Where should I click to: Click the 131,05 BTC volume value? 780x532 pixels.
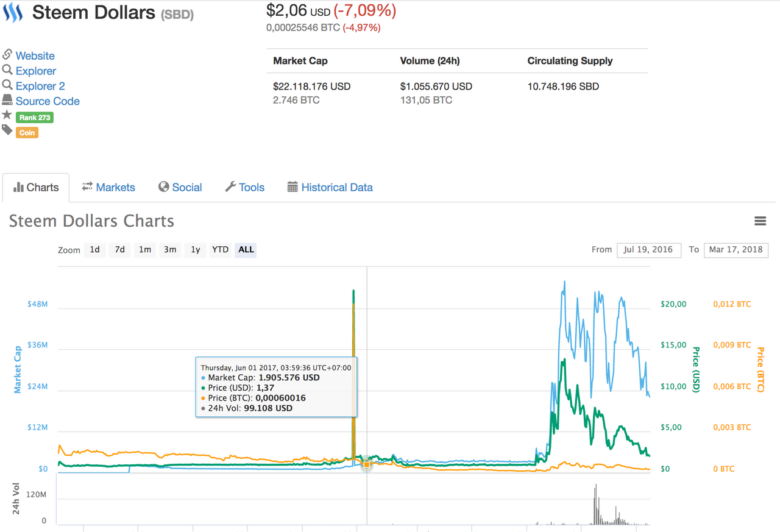(427, 100)
